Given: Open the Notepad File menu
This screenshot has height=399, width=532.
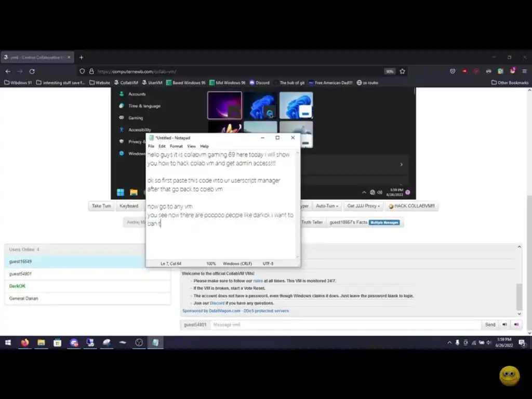Looking at the screenshot, I should 151,146.
